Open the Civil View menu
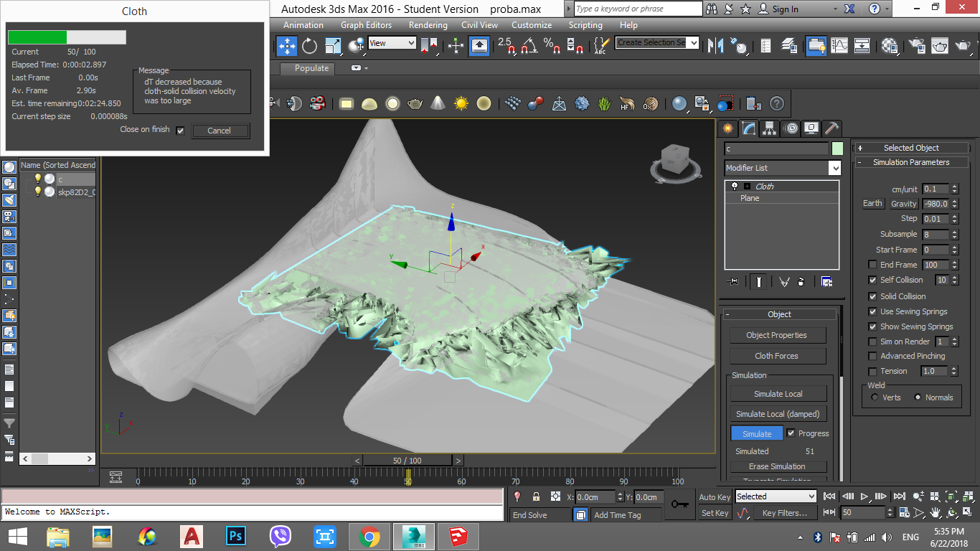The image size is (980, 551). (479, 24)
